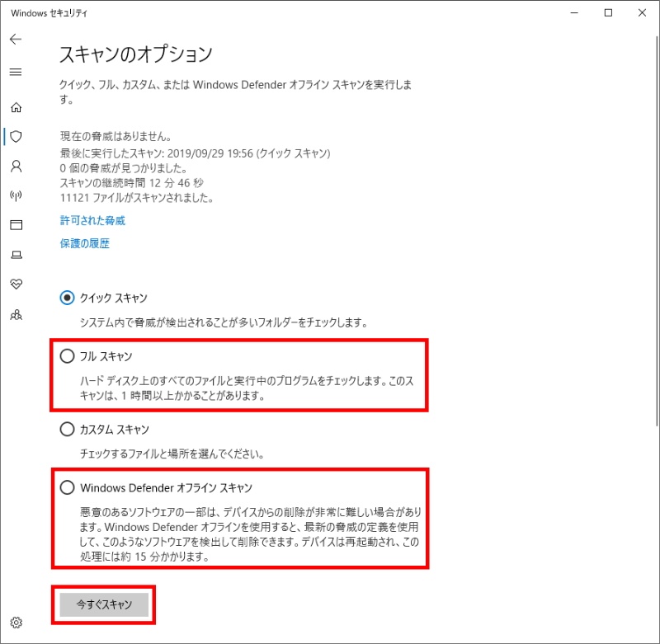
Task: Click the 今すぐスキャン button
Action: (x=104, y=604)
